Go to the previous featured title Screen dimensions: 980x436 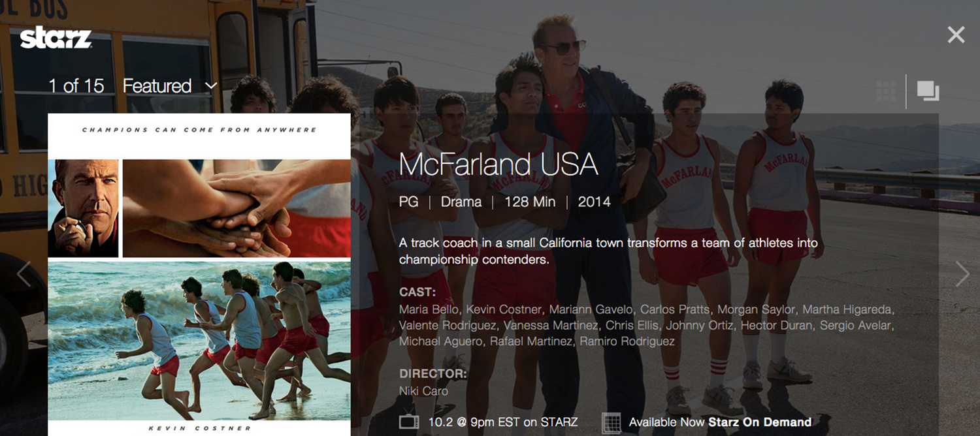click(24, 274)
